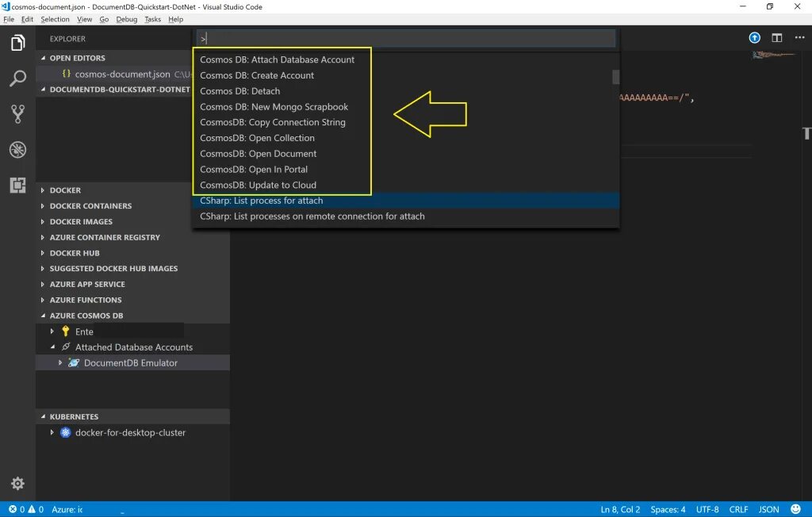Select CSharp: List process for attach
This screenshot has width=812, height=517.
[x=405, y=201]
